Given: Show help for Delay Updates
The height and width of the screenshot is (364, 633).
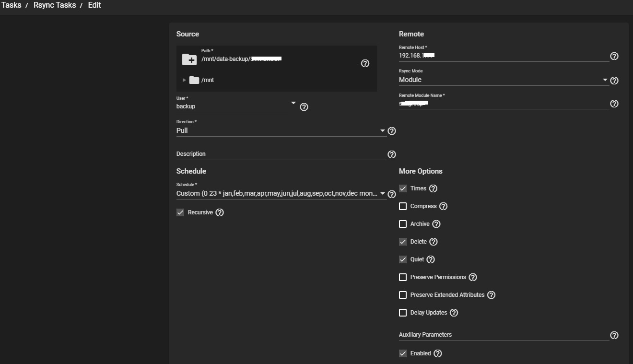Looking at the screenshot, I should pyautogui.click(x=454, y=313).
